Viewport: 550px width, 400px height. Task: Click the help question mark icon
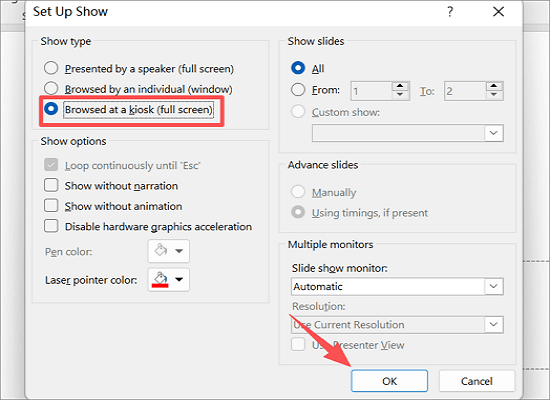pos(450,12)
